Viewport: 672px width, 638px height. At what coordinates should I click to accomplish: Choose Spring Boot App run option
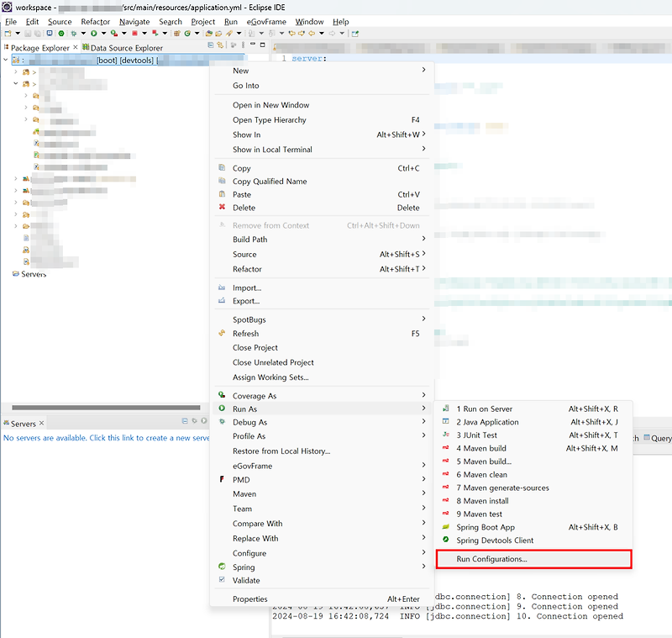pos(533,527)
